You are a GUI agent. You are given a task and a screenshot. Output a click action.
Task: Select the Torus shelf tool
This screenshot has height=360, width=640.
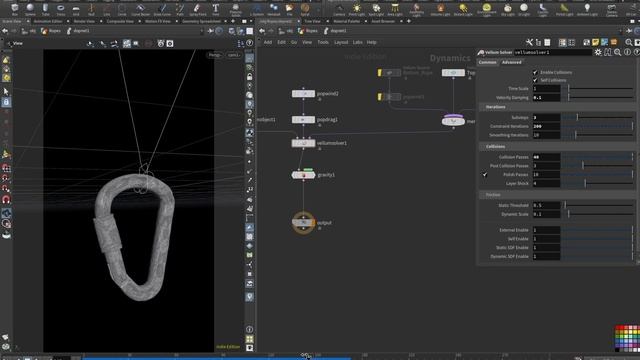tap(61, 9)
